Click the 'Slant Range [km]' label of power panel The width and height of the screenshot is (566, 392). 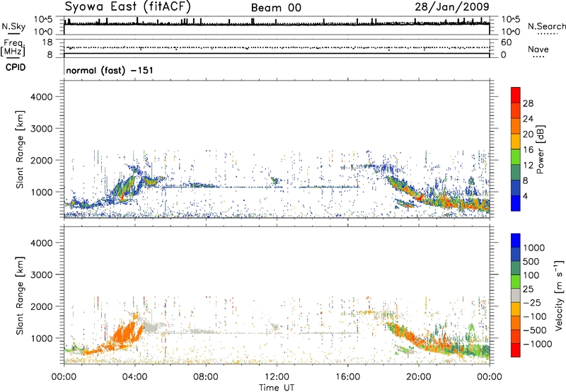click(20, 149)
